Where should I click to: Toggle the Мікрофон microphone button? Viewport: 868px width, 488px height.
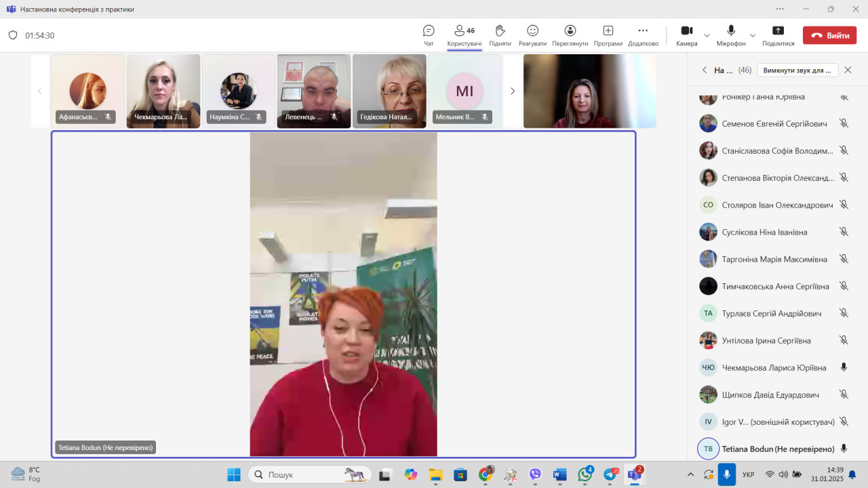tap(731, 35)
